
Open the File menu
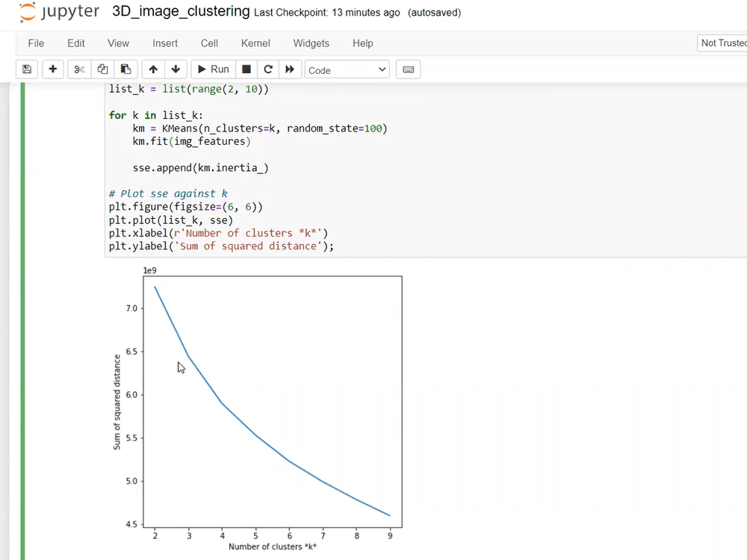point(36,43)
